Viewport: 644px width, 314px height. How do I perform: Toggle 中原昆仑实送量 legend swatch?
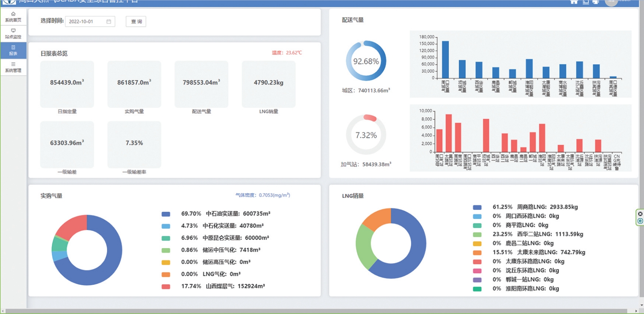pos(166,238)
